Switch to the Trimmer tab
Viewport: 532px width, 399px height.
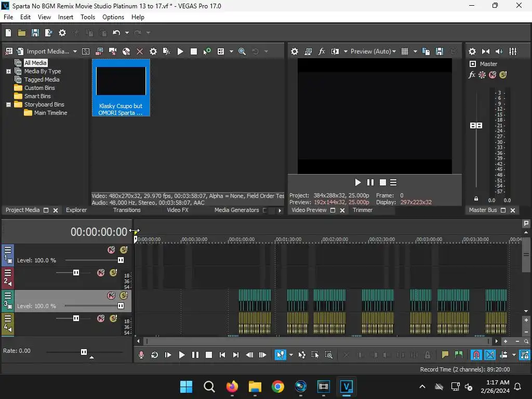(x=362, y=210)
